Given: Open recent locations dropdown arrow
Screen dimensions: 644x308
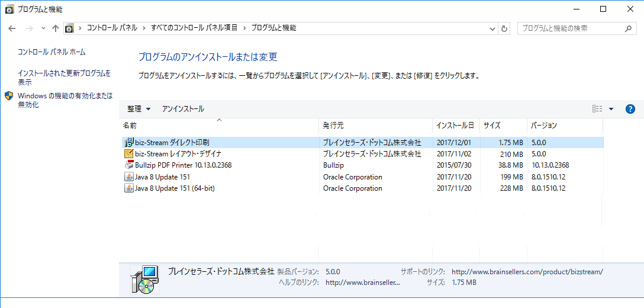Looking at the screenshot, I should [x=44, y=29].
